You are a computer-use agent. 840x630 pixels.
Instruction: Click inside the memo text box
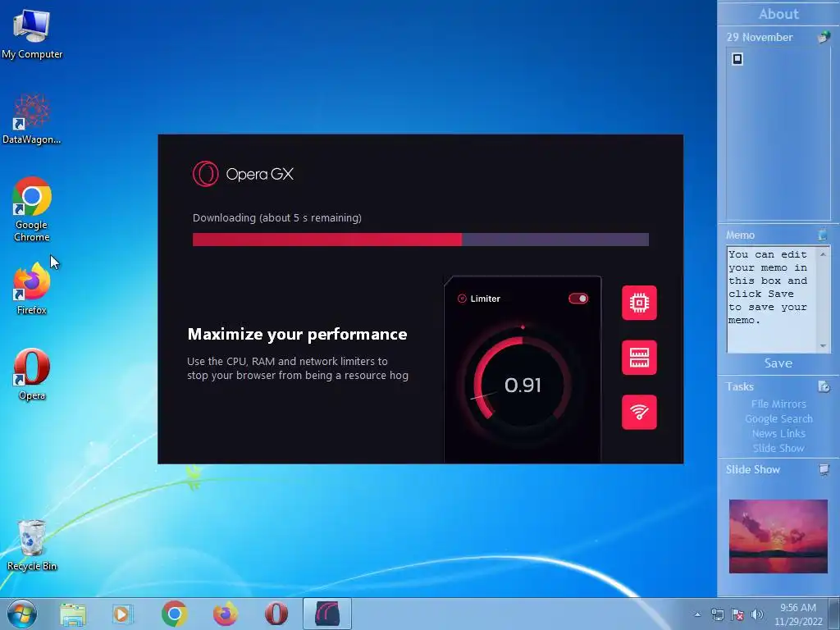pos(771,299)
